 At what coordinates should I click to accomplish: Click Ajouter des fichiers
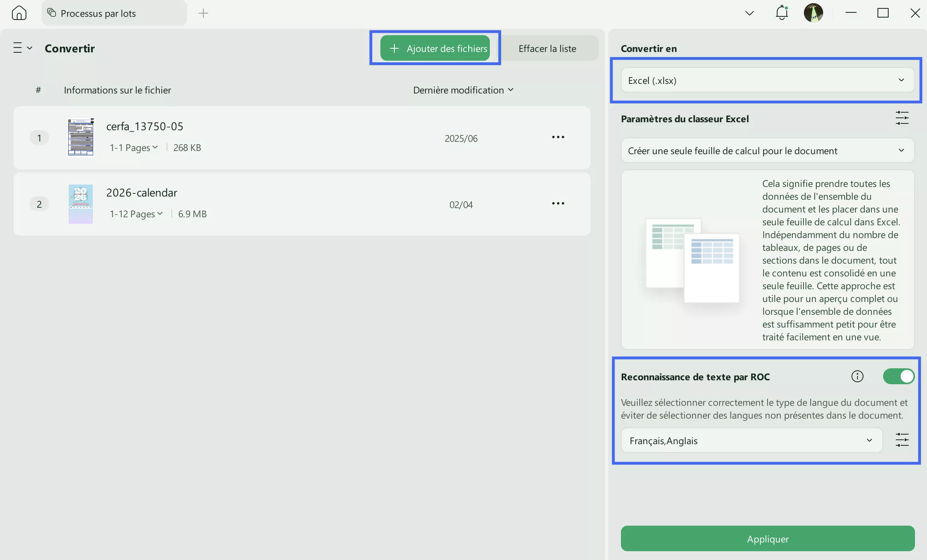click(x=436, y=48)
